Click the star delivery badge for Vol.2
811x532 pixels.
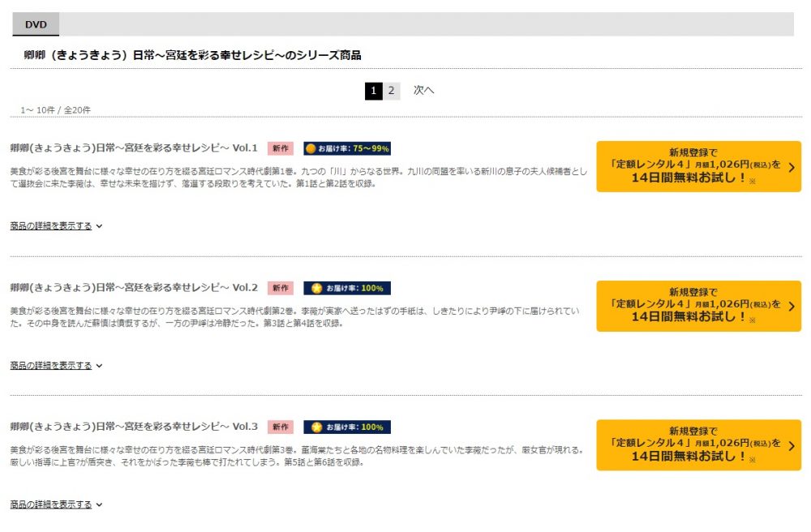click(x=347, y=288)
